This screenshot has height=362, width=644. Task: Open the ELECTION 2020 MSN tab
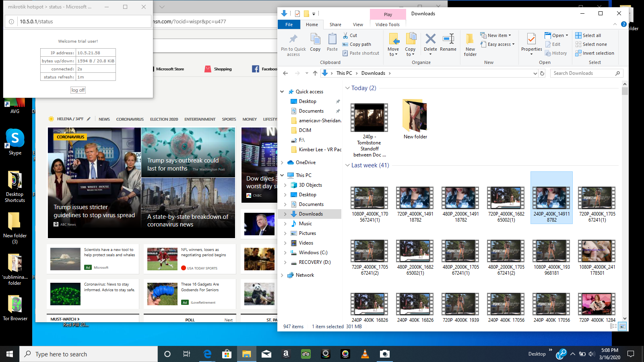[164, 119]
